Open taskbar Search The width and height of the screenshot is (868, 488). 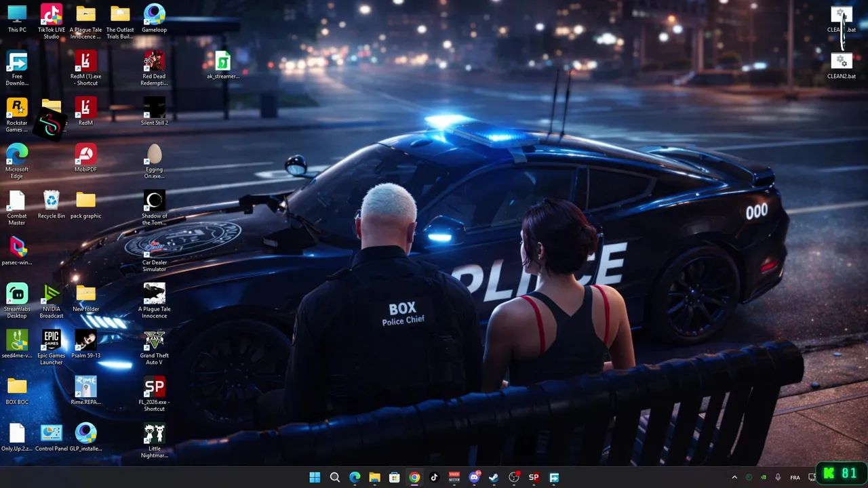click(x=335, y=477)
